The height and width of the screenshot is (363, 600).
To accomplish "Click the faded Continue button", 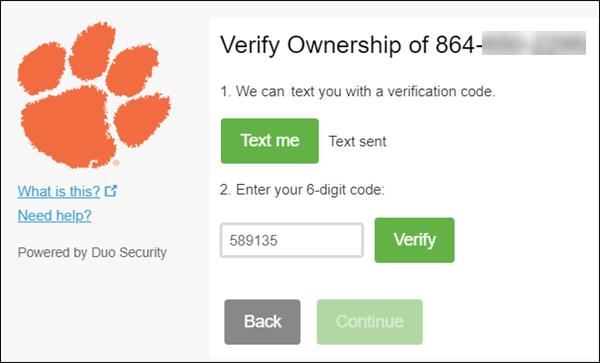I will (370, 322).
